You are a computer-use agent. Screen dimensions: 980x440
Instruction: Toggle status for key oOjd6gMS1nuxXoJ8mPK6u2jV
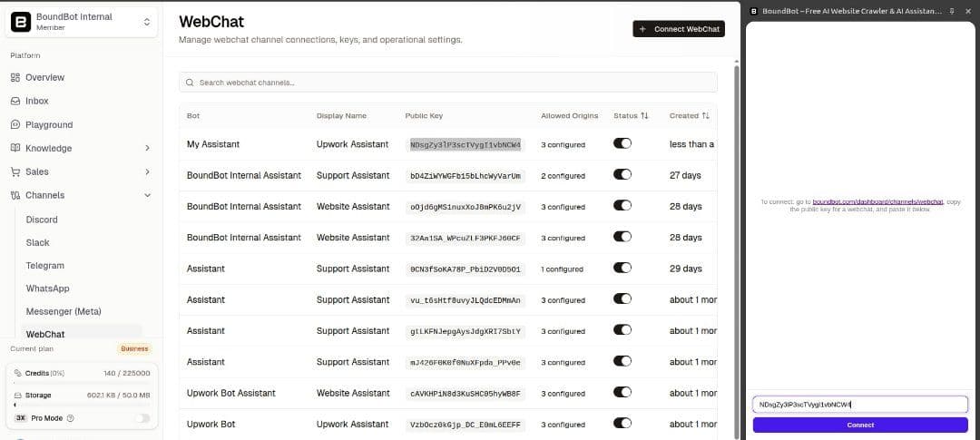click(622, 205)
